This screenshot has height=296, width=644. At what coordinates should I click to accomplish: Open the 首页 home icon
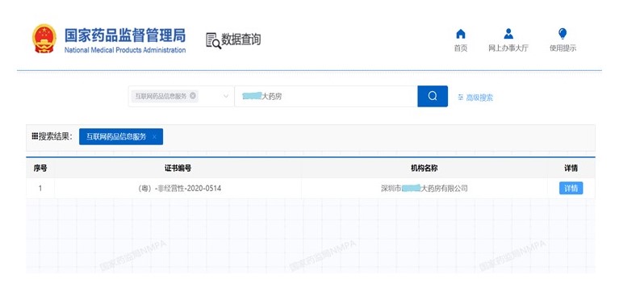pyautogui.click(x=461, y=34)
